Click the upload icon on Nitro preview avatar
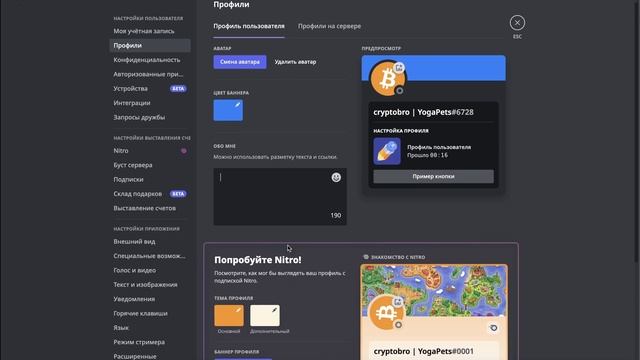This screenshot has width=640, height=360. [398, 302]
